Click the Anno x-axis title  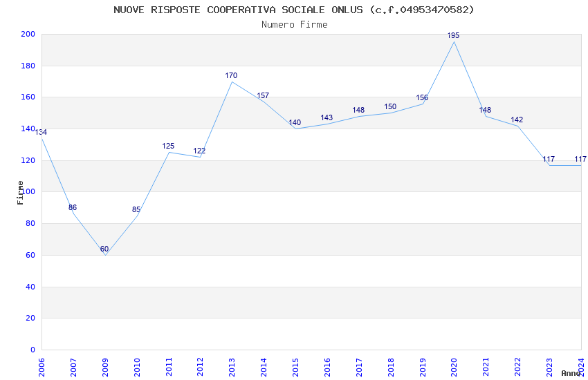[571, 373]
